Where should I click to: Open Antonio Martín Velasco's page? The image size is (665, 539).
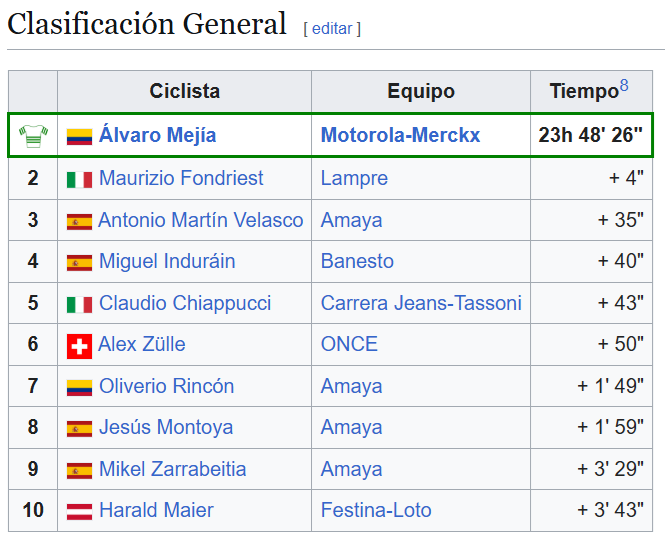(201, 220)
